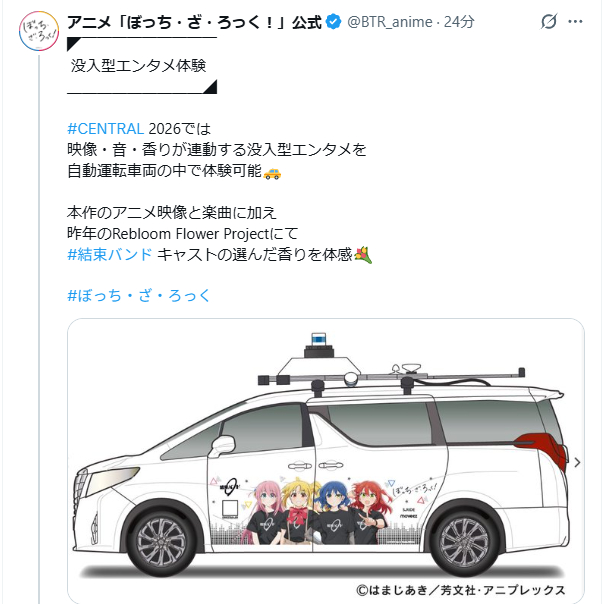Open the #結束バンド hashtag
Screen dimensions: 603x604
tap(110, 255)
